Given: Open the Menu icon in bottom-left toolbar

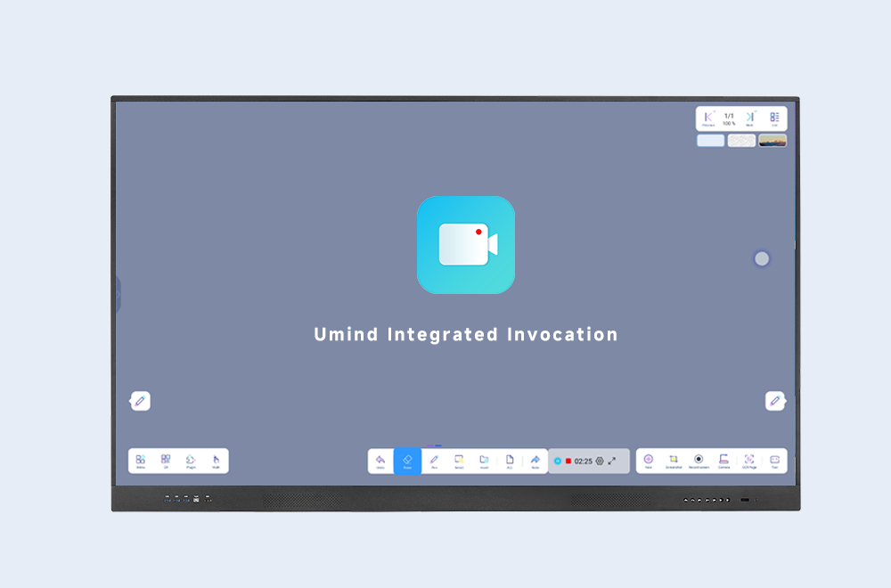Looking at the screenshot, I should pyautogui.click(x=141, y=461).
